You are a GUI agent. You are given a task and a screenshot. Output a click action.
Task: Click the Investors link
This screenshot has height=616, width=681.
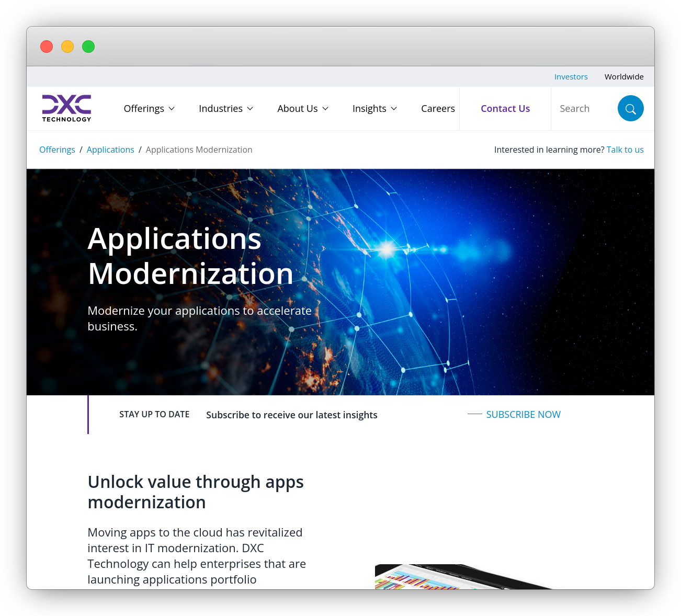[571, 76]
